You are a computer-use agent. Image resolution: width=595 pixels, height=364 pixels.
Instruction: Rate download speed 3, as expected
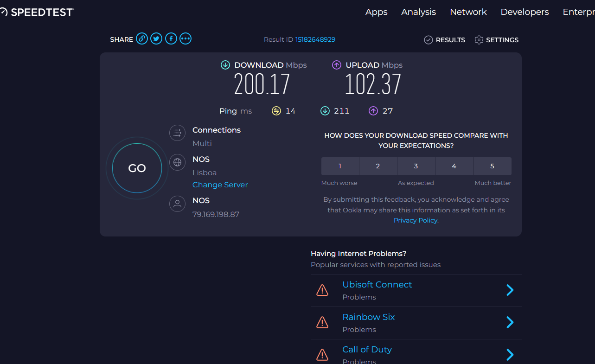[x=416, y=166]
